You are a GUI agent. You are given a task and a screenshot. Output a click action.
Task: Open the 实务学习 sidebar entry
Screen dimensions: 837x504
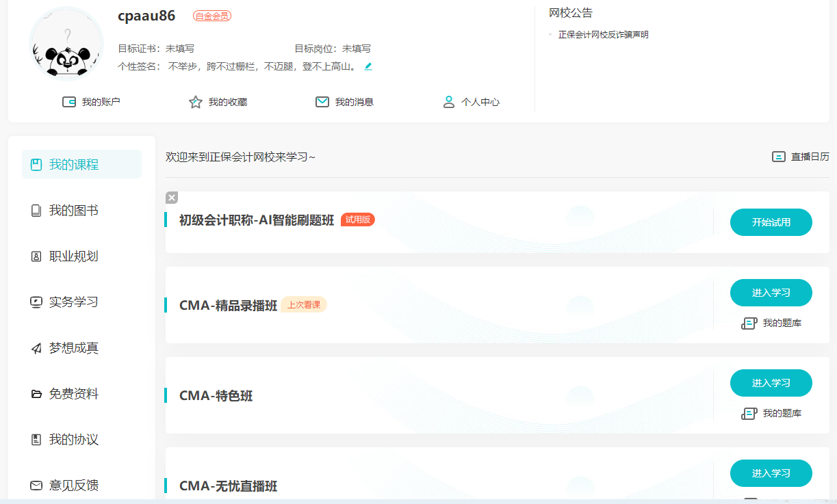pyautogui.click(x=70, y=302)
